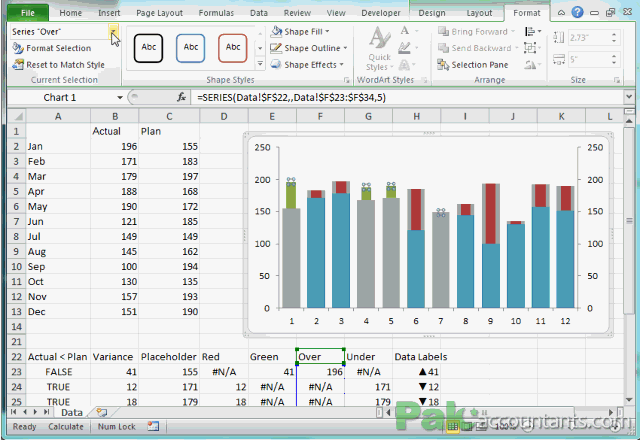Click Format Selection
Screen dimensions: 640x440
[x=52, y=48]
